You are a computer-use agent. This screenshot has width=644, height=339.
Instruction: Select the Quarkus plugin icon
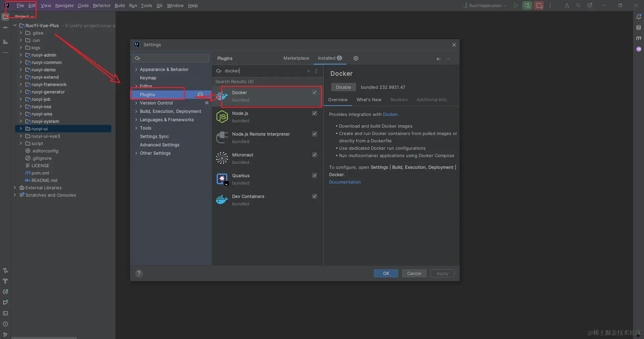pos(222,179)
